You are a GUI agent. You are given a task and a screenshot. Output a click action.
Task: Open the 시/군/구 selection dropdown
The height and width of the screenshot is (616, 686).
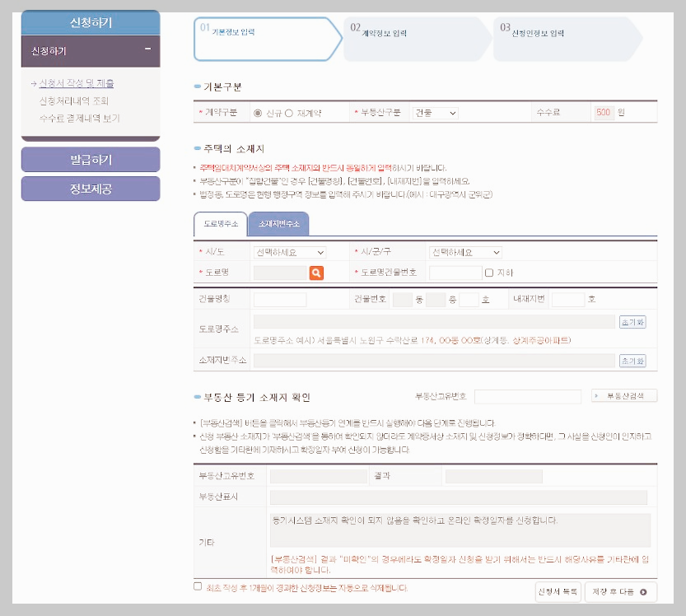pos(468,252)
